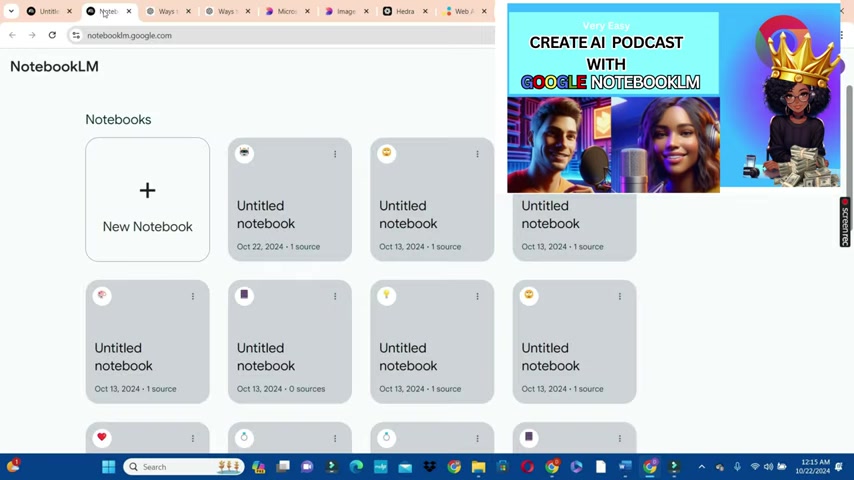Click the red heart emoji notebook icon
The height and width of the screenshot is (480, 854).
click(x=102, y=437)
